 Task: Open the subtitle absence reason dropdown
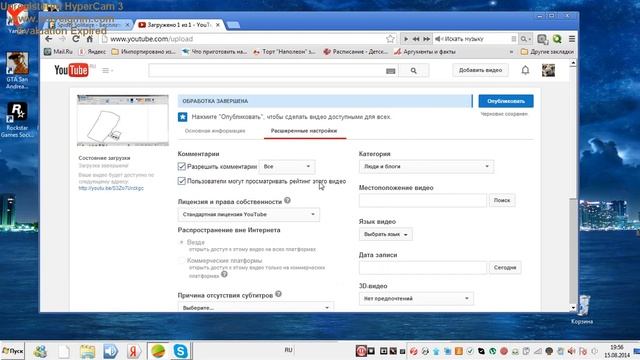click(256, 307)
